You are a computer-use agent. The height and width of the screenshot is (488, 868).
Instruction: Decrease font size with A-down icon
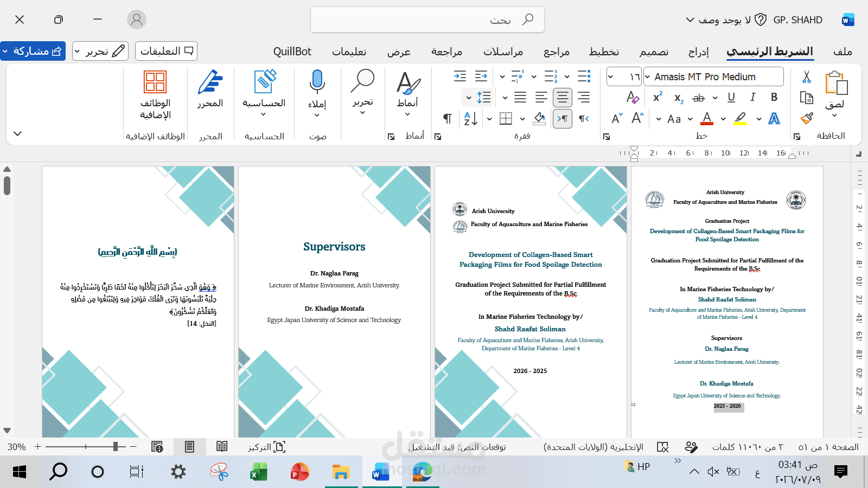pos(617,118)
